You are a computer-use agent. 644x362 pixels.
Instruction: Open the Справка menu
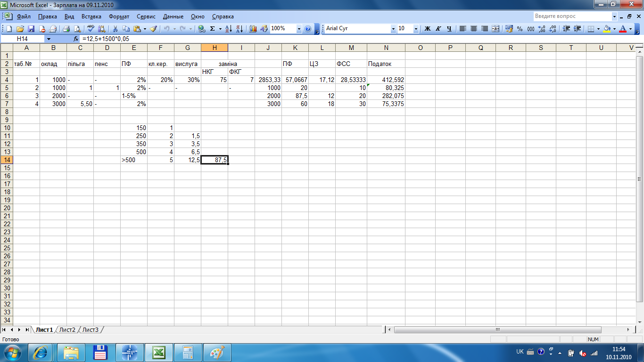point(223,16)
